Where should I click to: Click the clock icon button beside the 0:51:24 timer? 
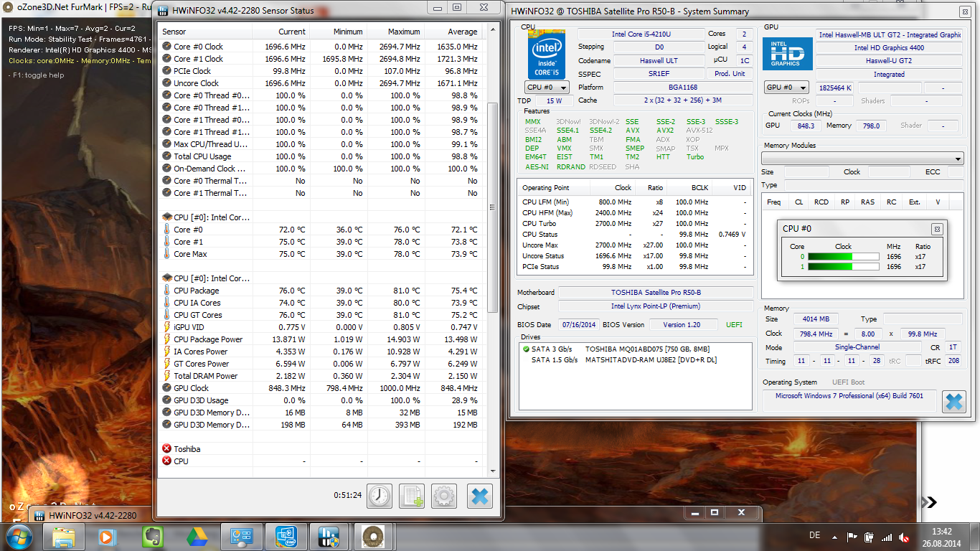[x=380, y=496]
